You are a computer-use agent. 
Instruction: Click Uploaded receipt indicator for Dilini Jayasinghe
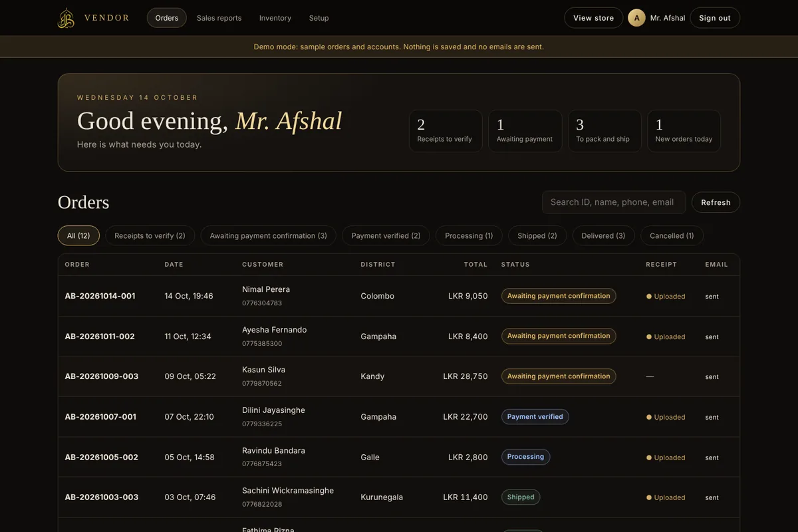[x=666, y=417]
